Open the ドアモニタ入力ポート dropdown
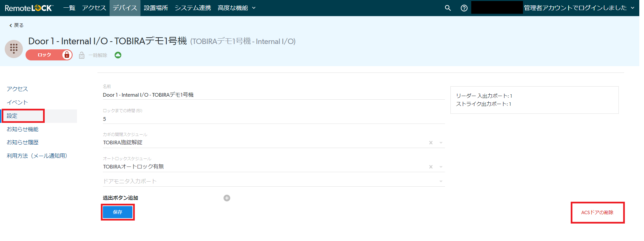This screenshot has width=644, height=241. click(274, 181)
